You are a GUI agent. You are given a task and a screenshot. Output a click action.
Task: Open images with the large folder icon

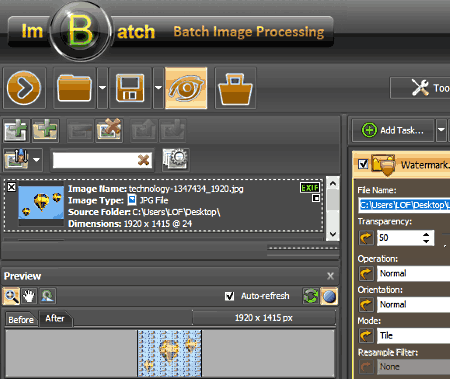pos(75,88)
